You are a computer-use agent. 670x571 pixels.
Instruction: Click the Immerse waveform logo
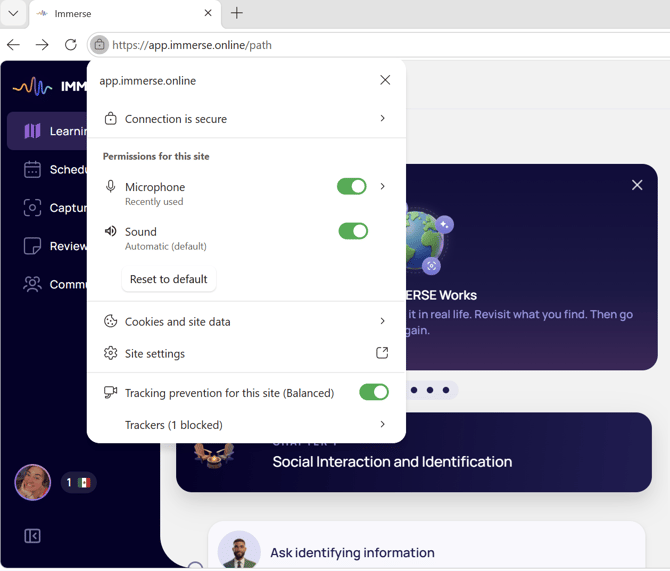pos(32,87)
